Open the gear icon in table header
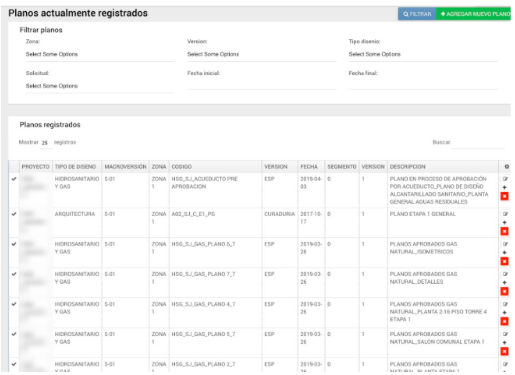The height and width of the screenshot is (375, 515). [x=507, y=167]
